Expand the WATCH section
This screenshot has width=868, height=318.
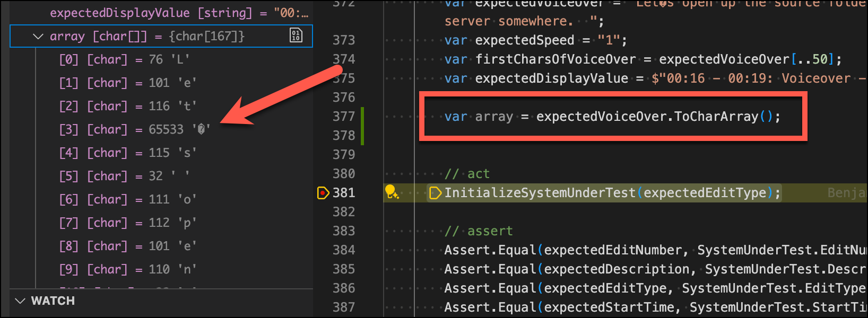[21, 301]
